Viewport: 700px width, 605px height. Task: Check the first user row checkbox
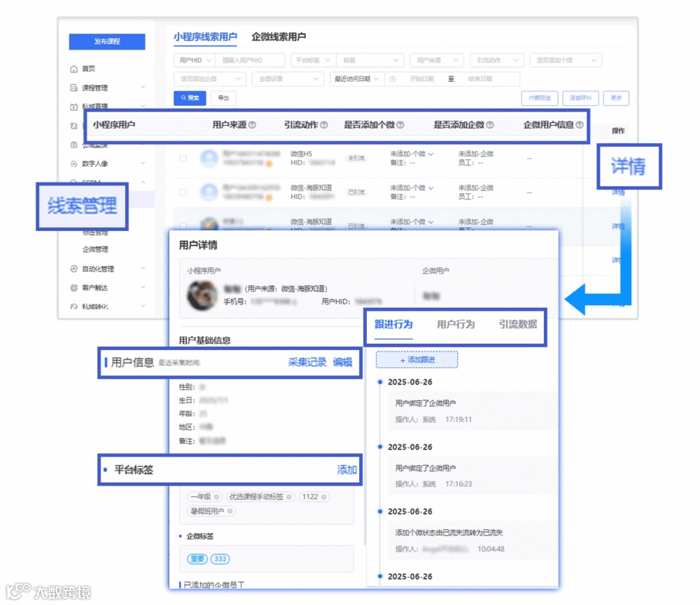[182, 158]
